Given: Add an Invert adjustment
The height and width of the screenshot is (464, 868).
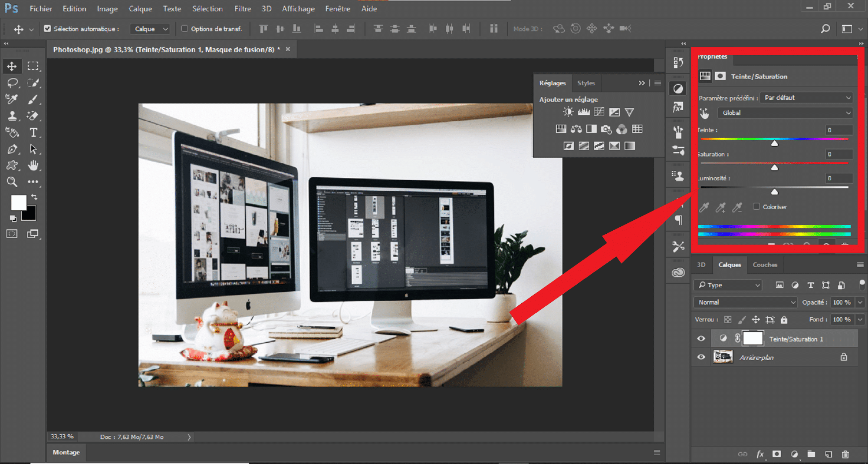Looking at the screenshot, I should [x=569, y=146].
